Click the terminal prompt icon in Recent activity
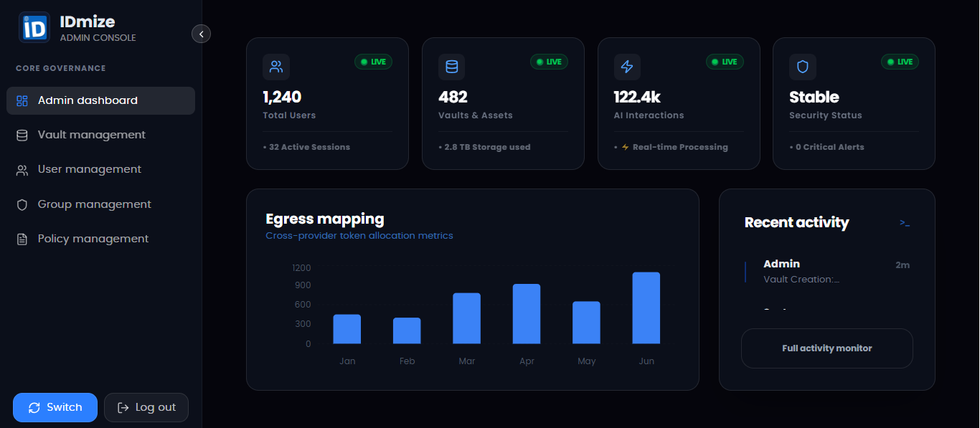 pos(905,223)
